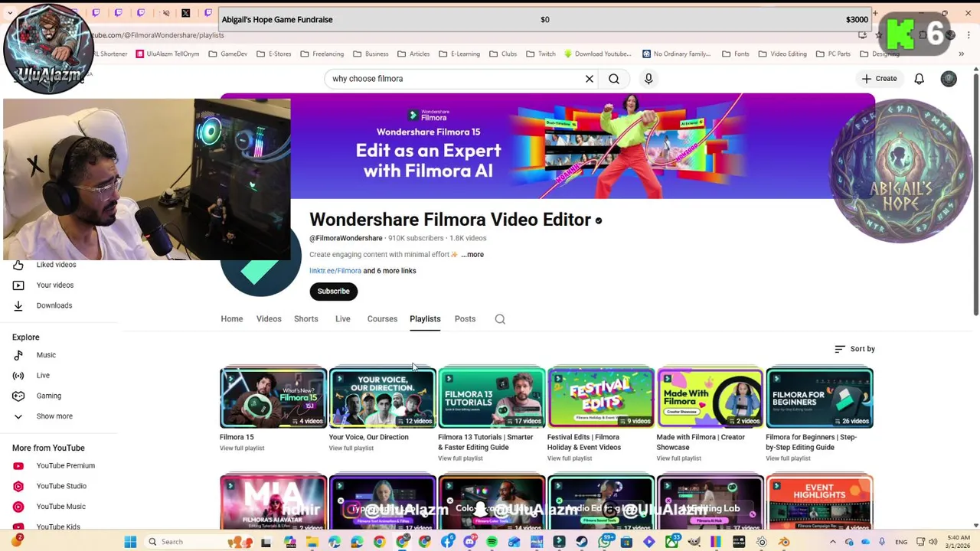Screen dimensions: 980x551
Task: Open Downloads in the sidebar
Action: click(x=54, y=305)
